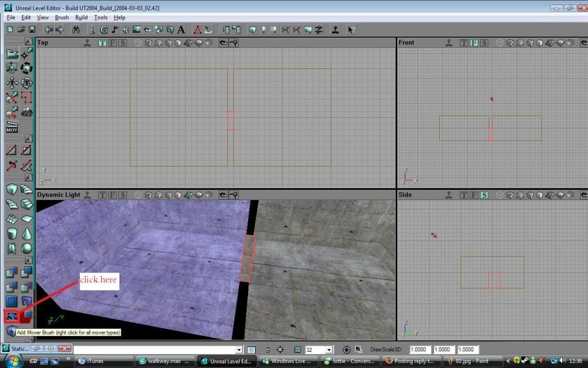Toggle the S button in the Side viewport
This screenshot has height=368, width=588.
pyautogui.click(x=485, y=195)
